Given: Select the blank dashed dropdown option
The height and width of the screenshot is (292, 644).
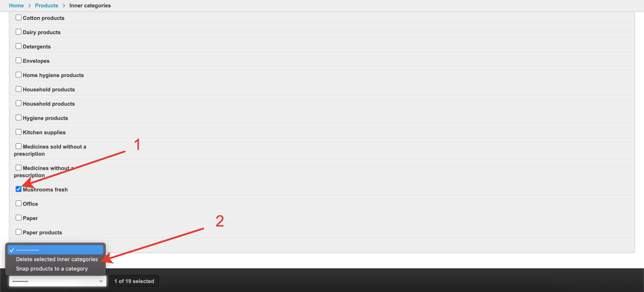Looking at the screenshot, I should pos(55,250).
